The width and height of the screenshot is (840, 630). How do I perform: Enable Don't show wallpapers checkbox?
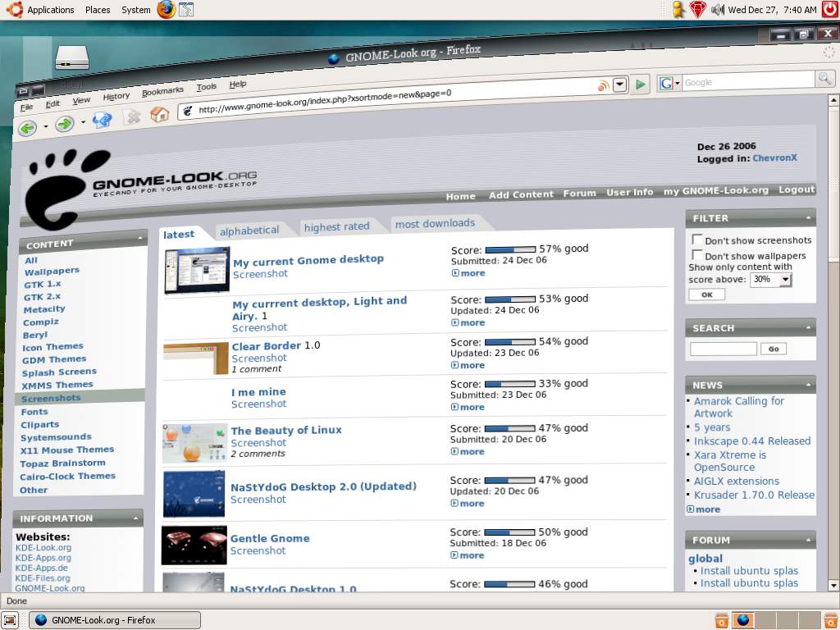click(x=697, y=254)
